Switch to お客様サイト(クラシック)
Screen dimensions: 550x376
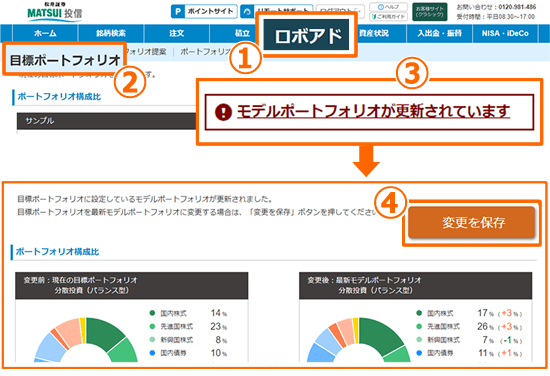[430, 12]
